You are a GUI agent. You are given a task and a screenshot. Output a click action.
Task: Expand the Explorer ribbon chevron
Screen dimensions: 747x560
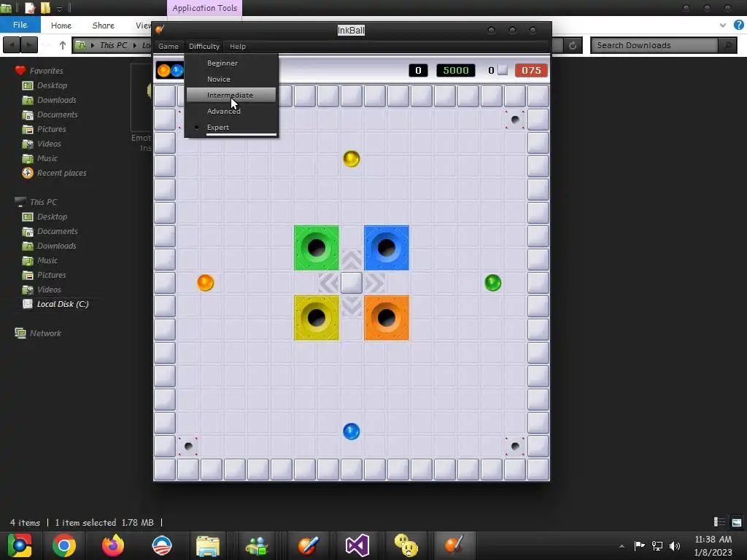[x=722, y=26]
